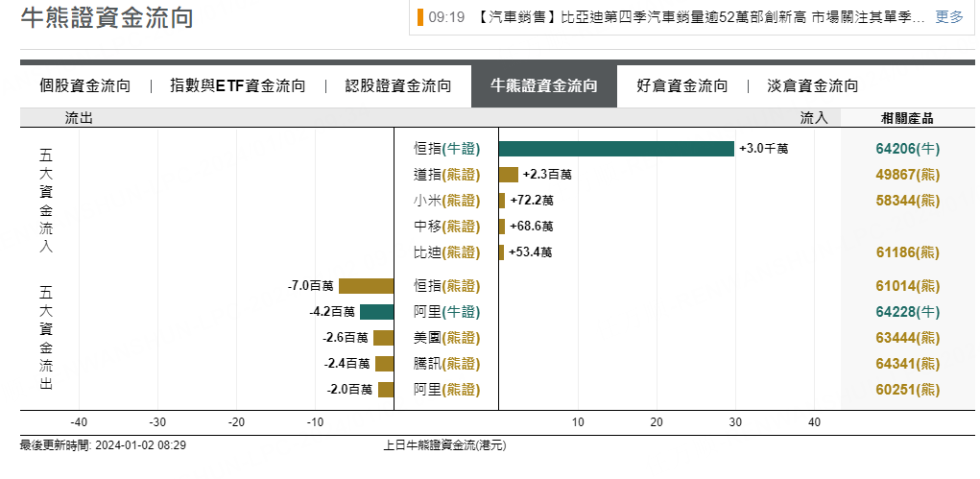This screenshot has width=980, height=479.
Task: Click the 道指(熊證) row label
Action: [x=447, y=175]
